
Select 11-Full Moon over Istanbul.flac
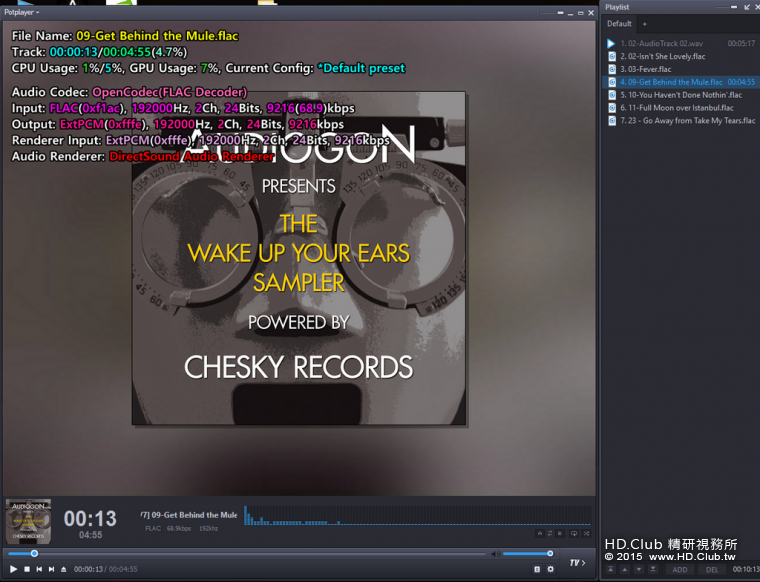click(681, 108)
